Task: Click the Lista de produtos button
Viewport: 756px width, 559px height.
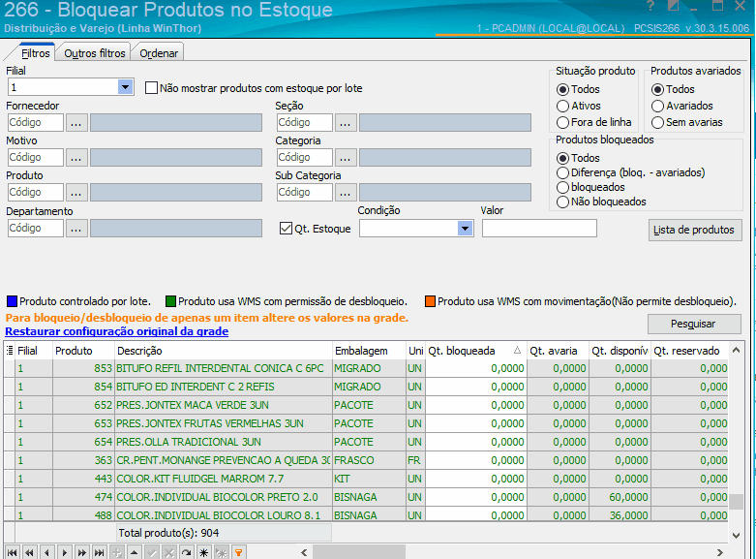Action: pyautogui.click(x=695, y=230)
